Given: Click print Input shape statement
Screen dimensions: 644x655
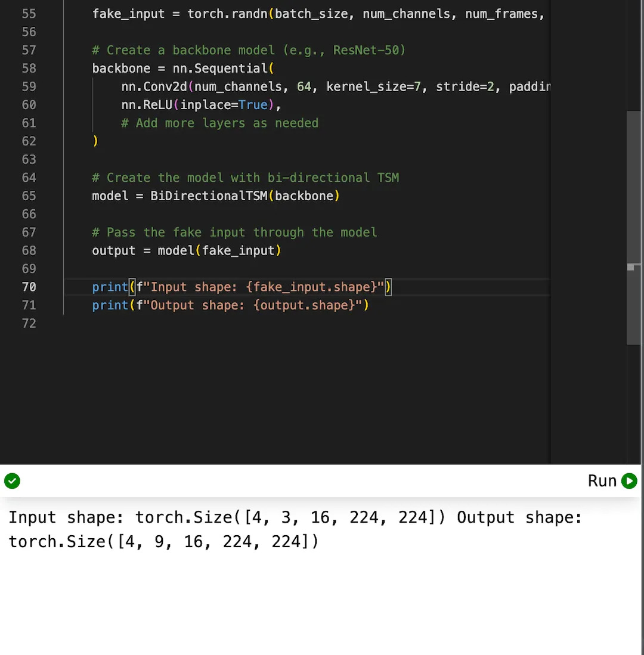Looking at the screenshot, I should pos(241,287).
